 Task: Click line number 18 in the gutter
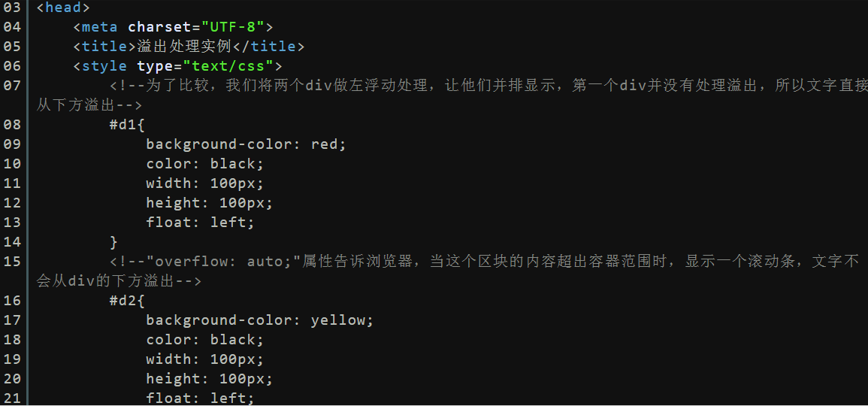[x=12, y=340]
